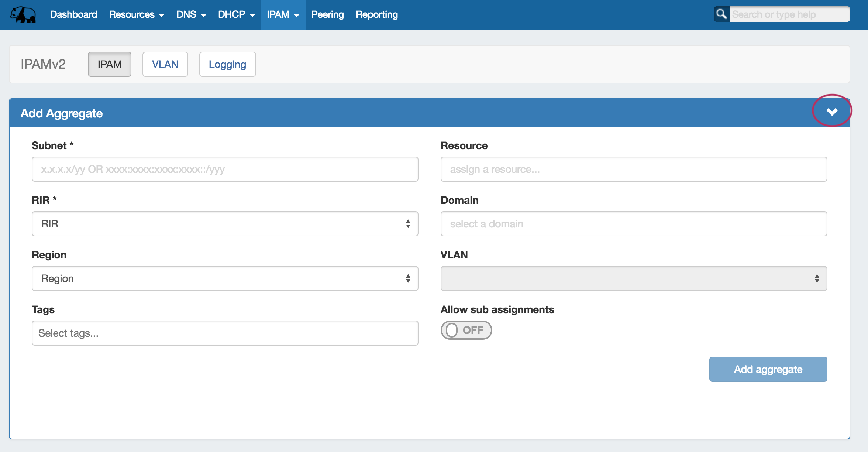Viewport: 868px width, 452px height.
Task: Click the elephant logo icon
Action: [x=23, y=15]
